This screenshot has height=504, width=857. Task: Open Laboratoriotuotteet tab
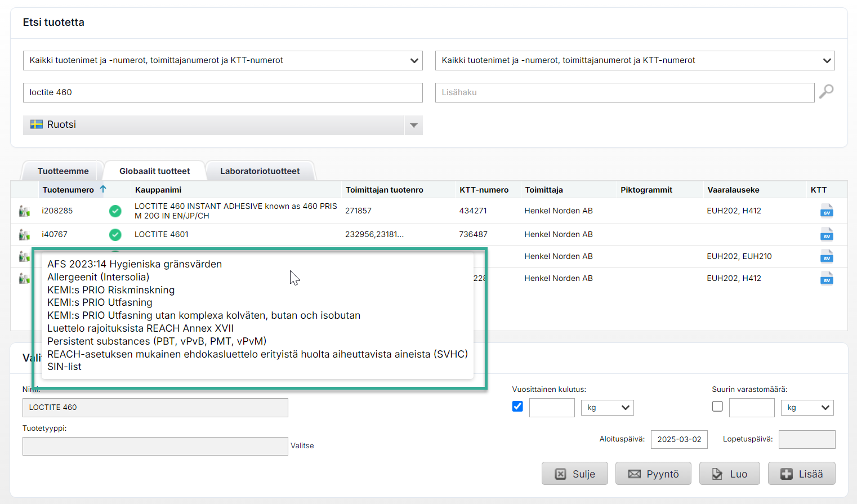[260, 171]
